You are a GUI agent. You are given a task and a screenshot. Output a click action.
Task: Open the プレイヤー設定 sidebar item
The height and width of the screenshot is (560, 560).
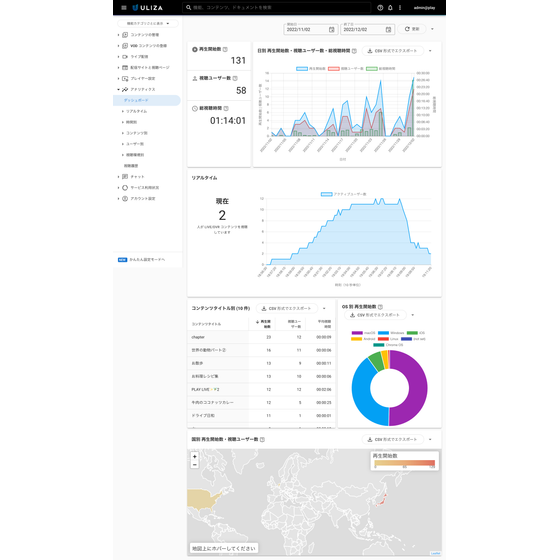coord(142,79)
